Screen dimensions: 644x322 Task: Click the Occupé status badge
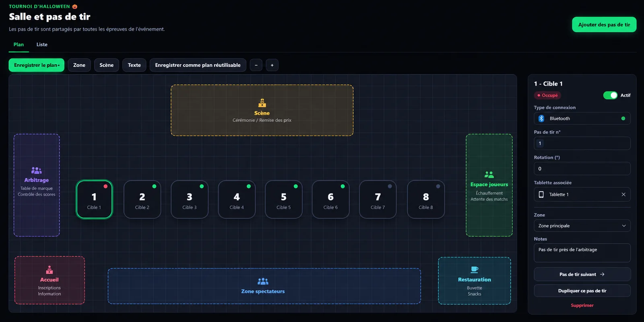(547, 95)
